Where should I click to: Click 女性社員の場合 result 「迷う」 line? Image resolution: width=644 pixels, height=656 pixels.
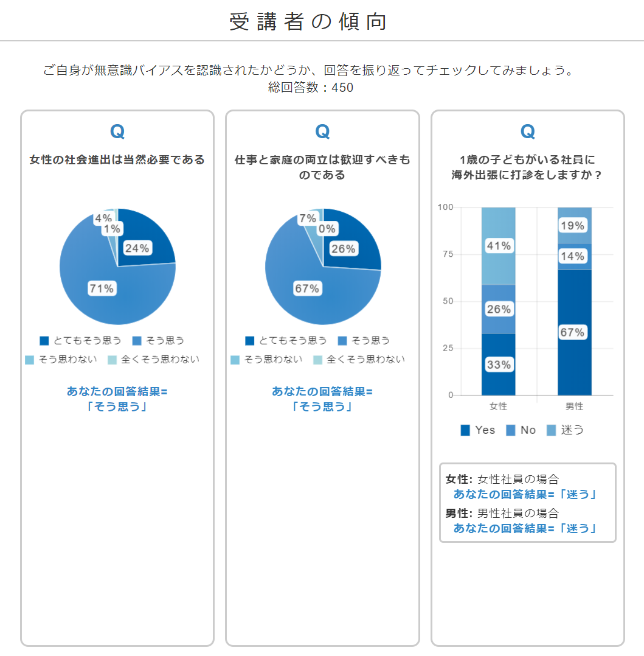(x=525, y=495)
